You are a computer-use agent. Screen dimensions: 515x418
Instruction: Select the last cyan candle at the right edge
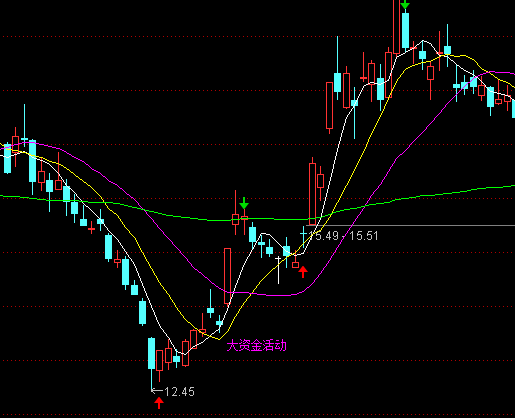(514, 108)
